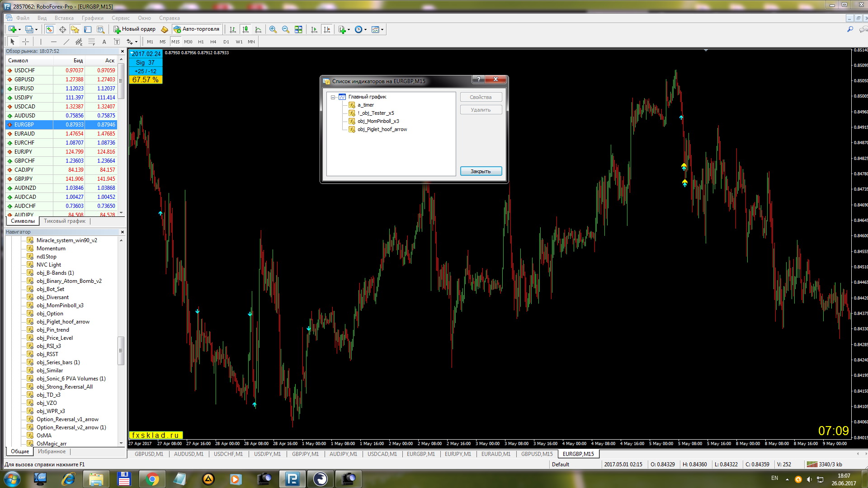Click the Market Watch toolbar icon
868x488 pixels.
(x=50, y=29)
